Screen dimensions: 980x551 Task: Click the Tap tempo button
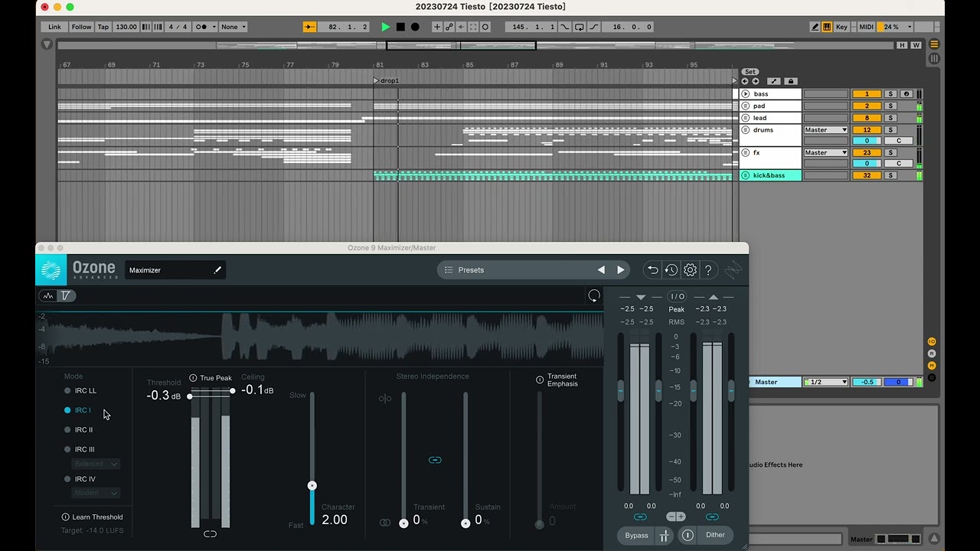(103, 27)
